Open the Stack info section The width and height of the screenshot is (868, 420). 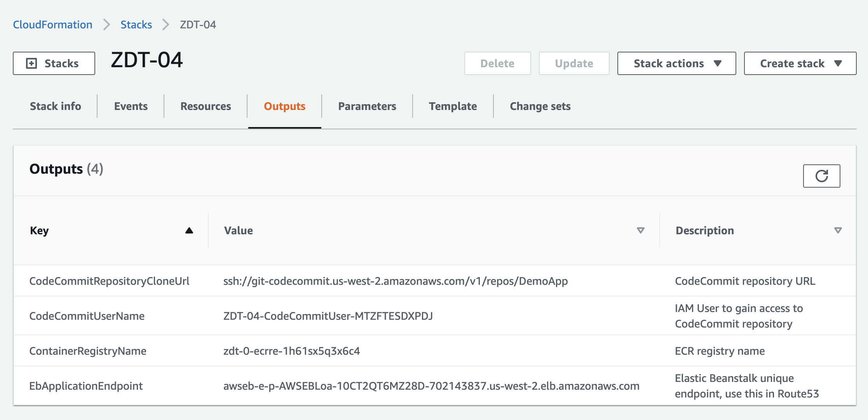tap(54, 106)
